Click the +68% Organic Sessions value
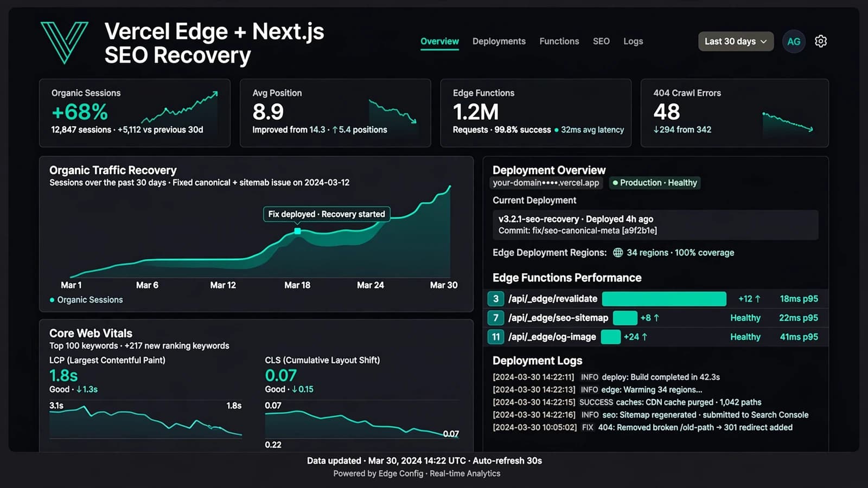Image resolution: width=868 pixels, height=488 pixels. click(80, 112)
